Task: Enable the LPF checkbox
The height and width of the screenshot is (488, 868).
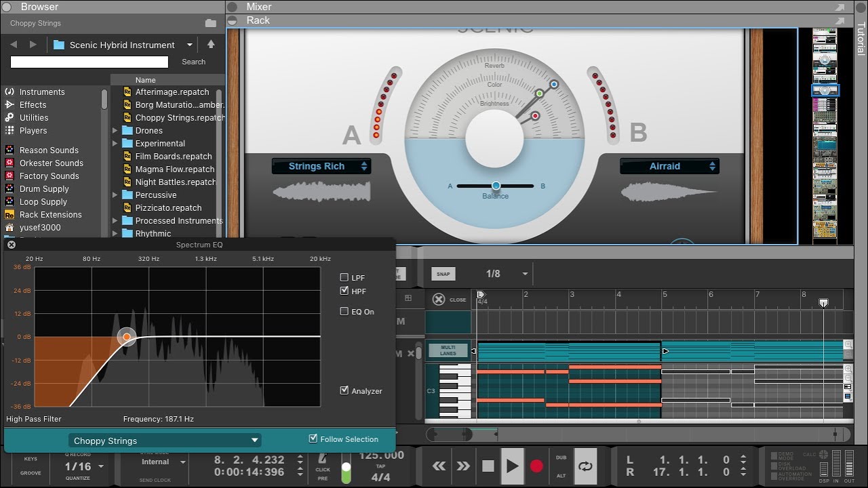Action: coord(344,277)
